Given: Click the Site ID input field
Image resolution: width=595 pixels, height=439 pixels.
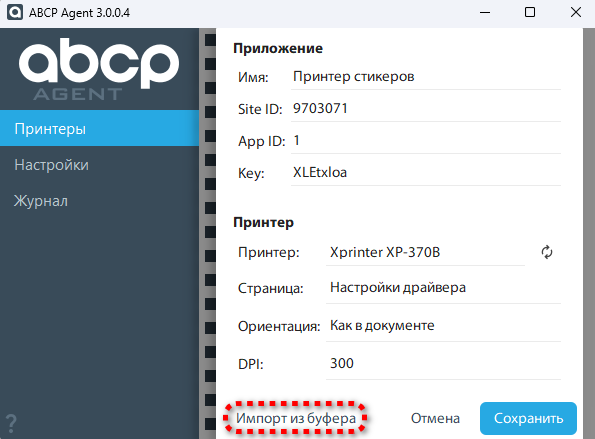Looking at the screenshot, I should 426,109.
